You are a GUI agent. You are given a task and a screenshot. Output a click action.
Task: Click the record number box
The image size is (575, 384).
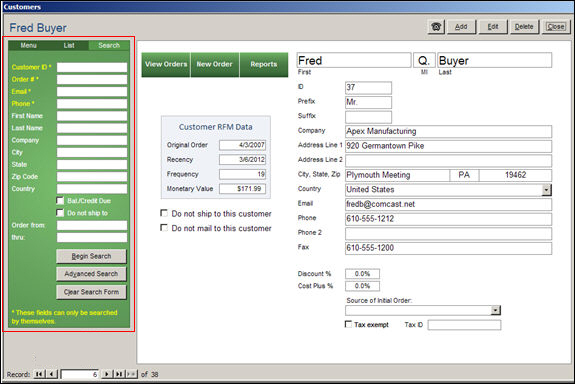[x=80, y=374]
